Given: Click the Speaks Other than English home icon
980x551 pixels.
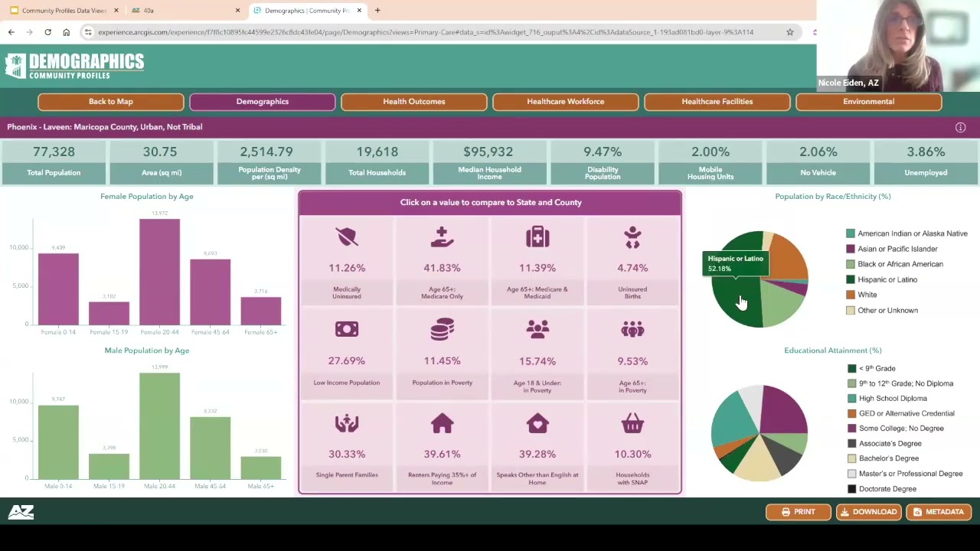Looking at the screenshot, I should click(537, 423).
